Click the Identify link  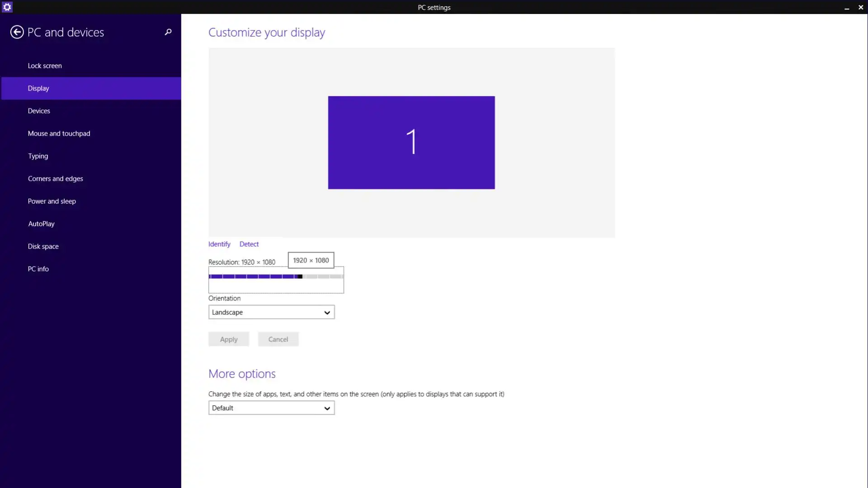coord(219,244)
